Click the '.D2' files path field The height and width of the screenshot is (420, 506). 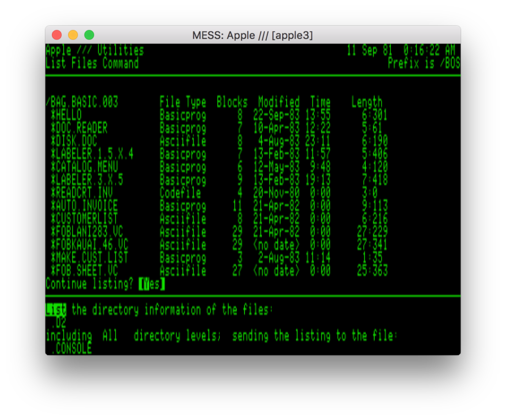[x=58, y=323]
